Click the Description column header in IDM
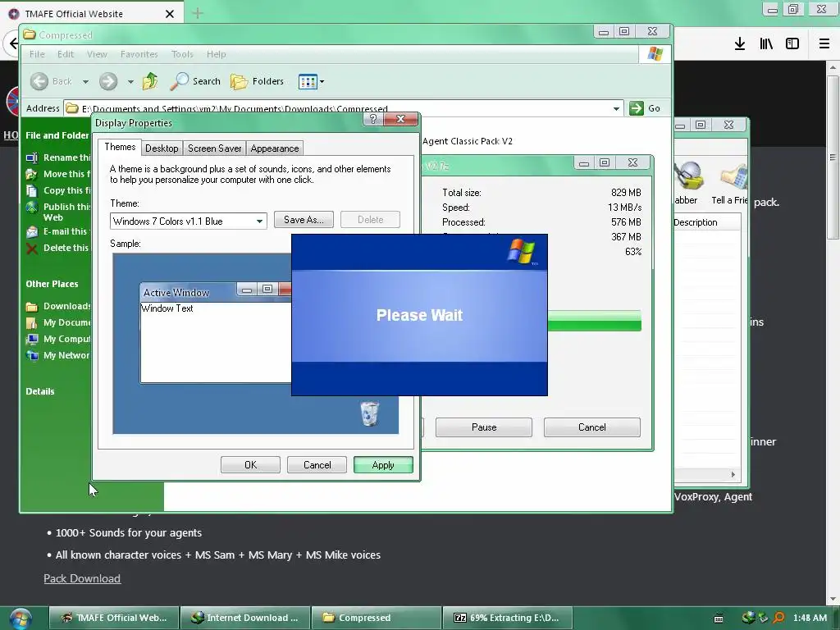Viewport: 840px width, 630px height. click(x=706, y=222)
